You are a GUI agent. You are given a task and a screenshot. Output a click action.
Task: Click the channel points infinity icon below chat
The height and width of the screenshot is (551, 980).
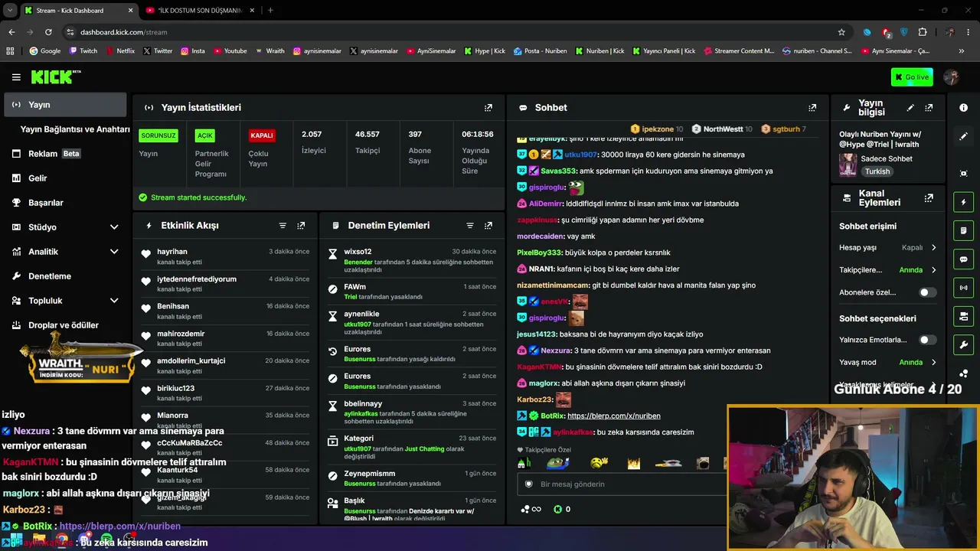coord(531,509)
